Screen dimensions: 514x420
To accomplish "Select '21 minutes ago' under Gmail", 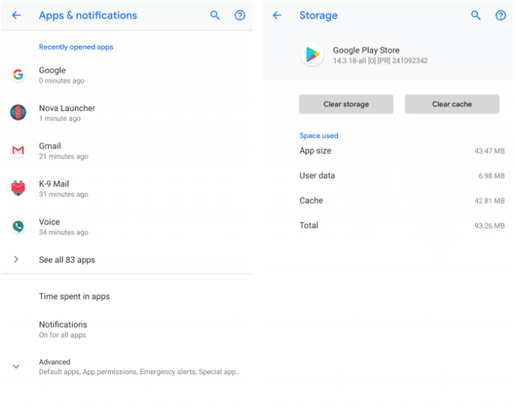I will pos(63,156).
